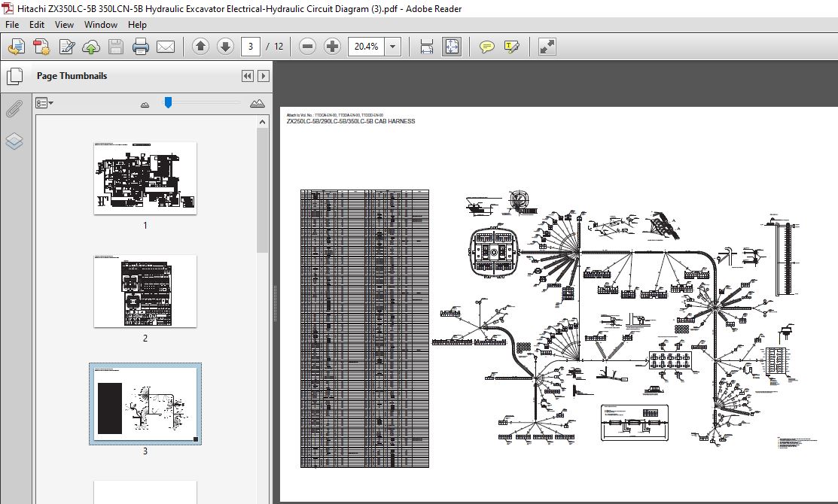The width and height of the screenshot is (838, 504).
Task: Click the Open file toolbar icon
Action: tap(16, 47)
